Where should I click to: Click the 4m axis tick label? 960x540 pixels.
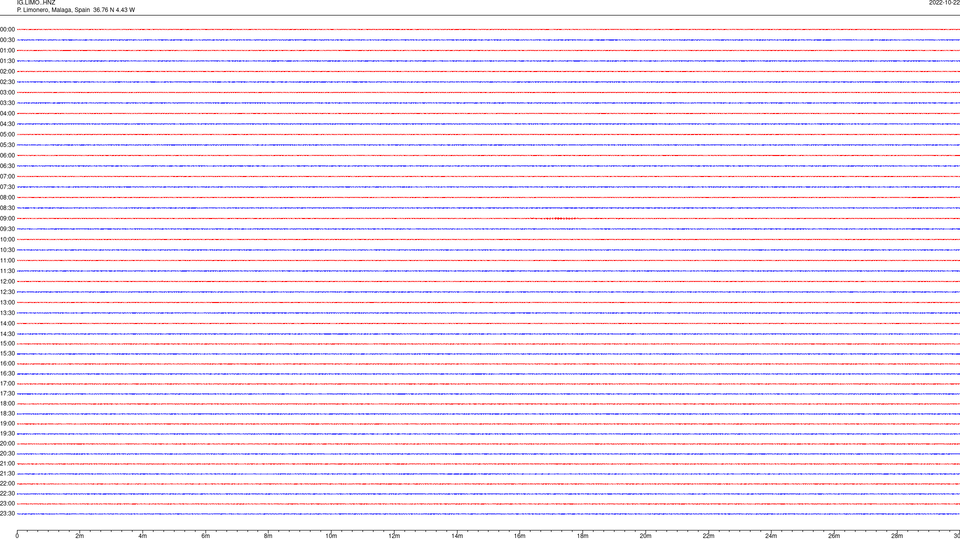pos(143,536)
